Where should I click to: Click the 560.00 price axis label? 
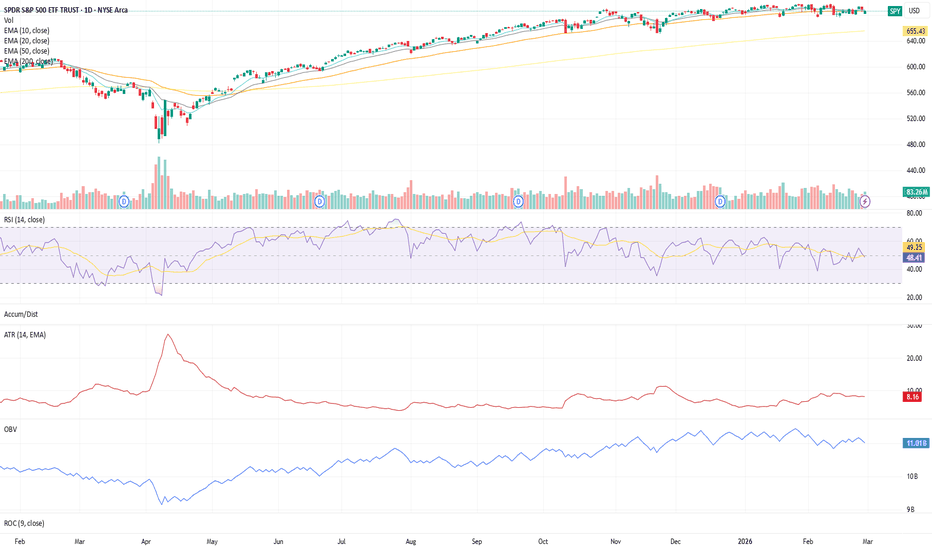(x=916, y=92)
